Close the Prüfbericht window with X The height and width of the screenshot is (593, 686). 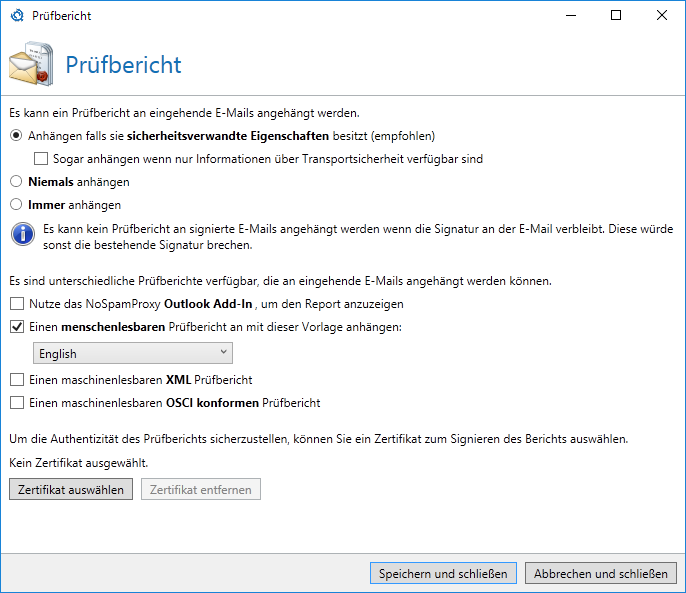(x=662, y=15)
